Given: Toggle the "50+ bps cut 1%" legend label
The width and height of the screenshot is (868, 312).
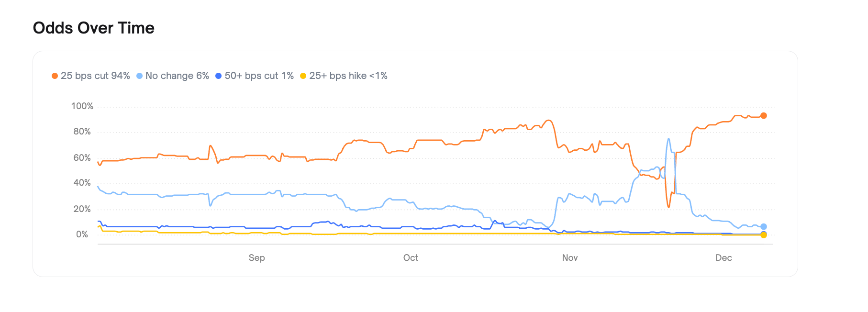Looking at the screenshot, I should tap(259, 76).
